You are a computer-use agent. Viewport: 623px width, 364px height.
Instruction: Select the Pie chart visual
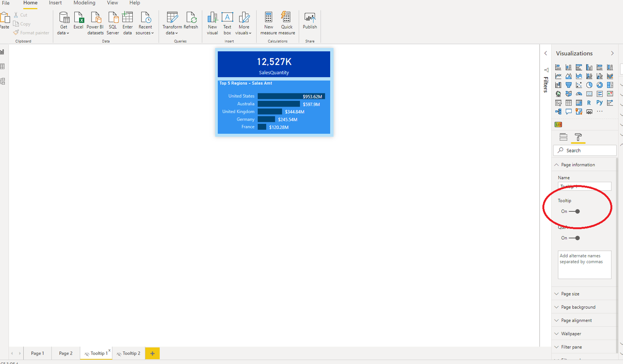pyautogui.click(x=590, y=85)
